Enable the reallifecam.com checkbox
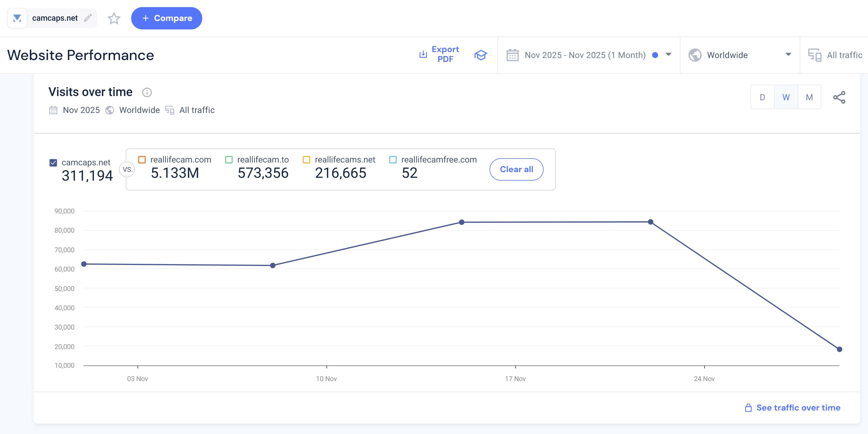The height and width of the screenshot is (434, 868). pos(142,160)
